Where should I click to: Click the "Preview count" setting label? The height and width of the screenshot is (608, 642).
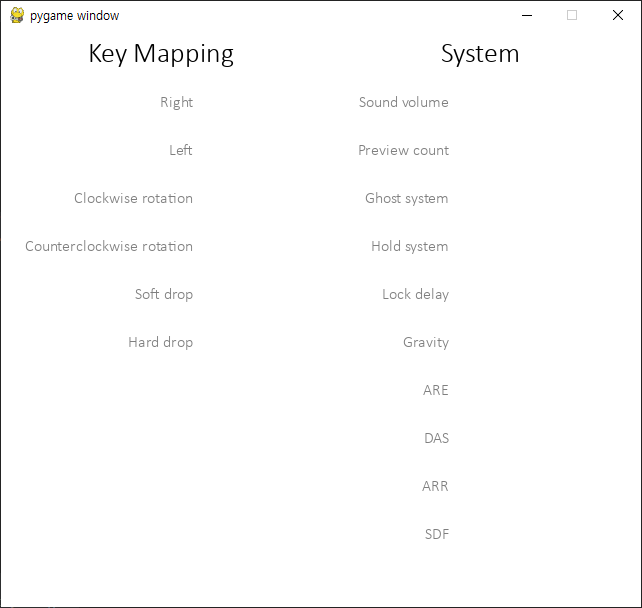pos(404,150)
